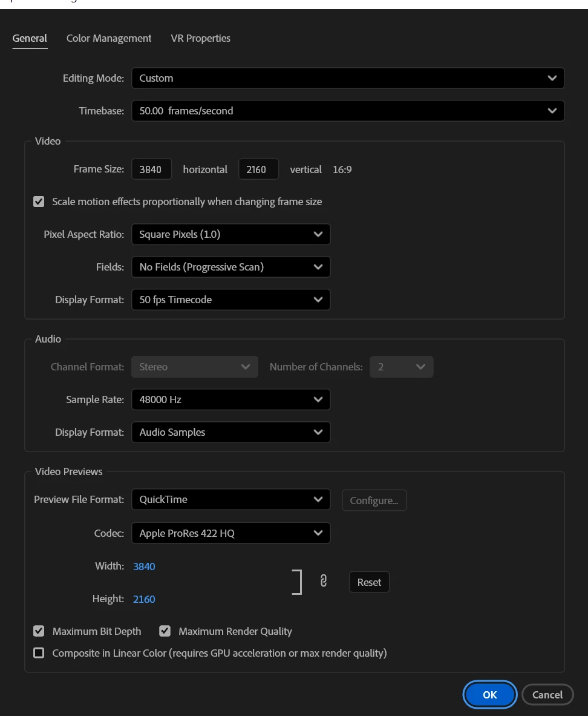Expand the Fields dropdown
This screenshot has height=716, width=588.
point(231,267)
